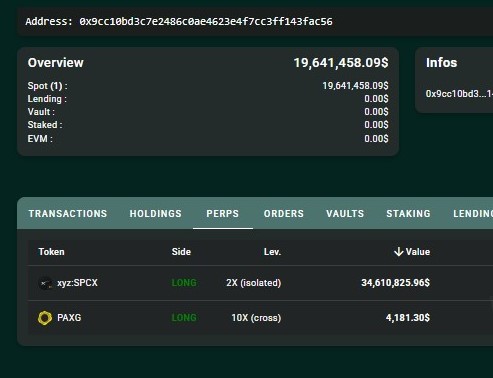Click the LONG side of PAXG
Viewport: 493px width, 378px height.
pyautogui.click(x=184, y=318)
